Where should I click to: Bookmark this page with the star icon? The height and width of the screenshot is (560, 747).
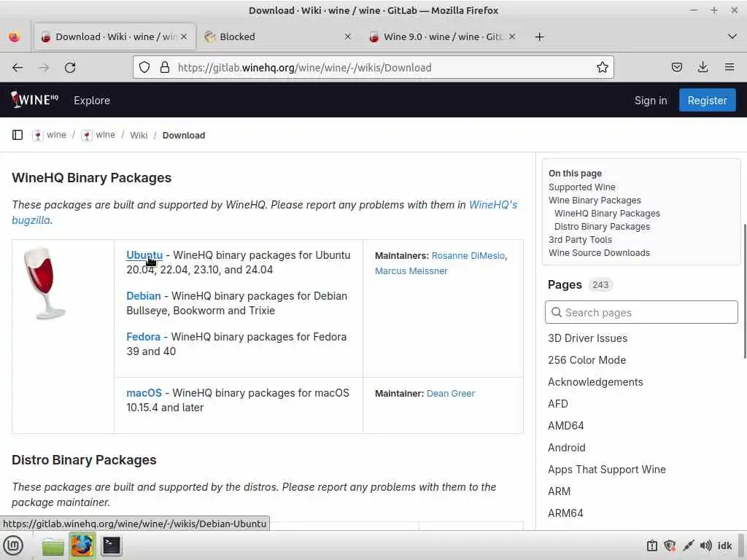pos(602,68)
